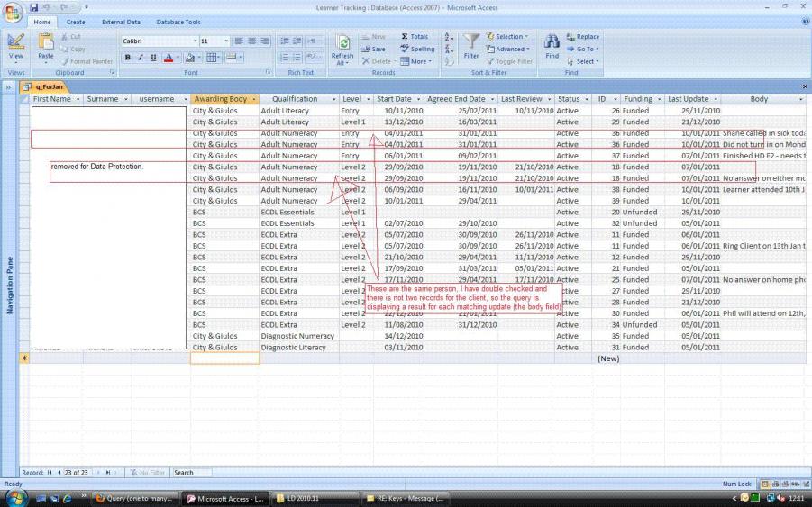Sort ascending with the A-Z icon
The image size is (812, 507).
[449, 37]
